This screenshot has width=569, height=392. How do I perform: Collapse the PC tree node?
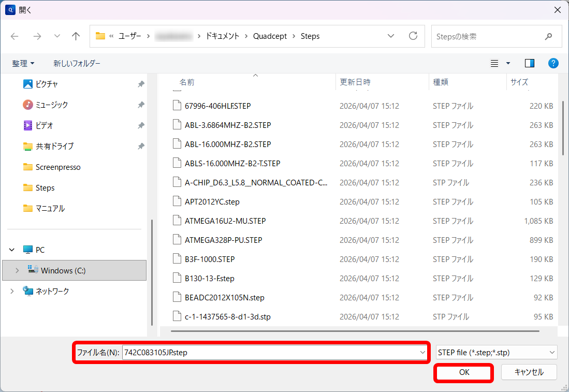pyautogui.click(x=12, y=250)
